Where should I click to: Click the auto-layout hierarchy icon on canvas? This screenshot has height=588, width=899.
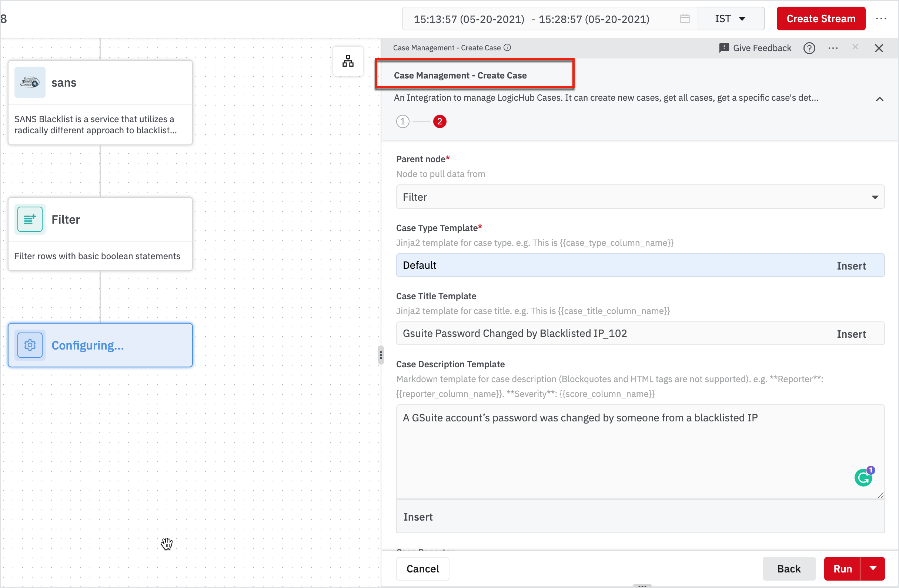click(348, 61)
